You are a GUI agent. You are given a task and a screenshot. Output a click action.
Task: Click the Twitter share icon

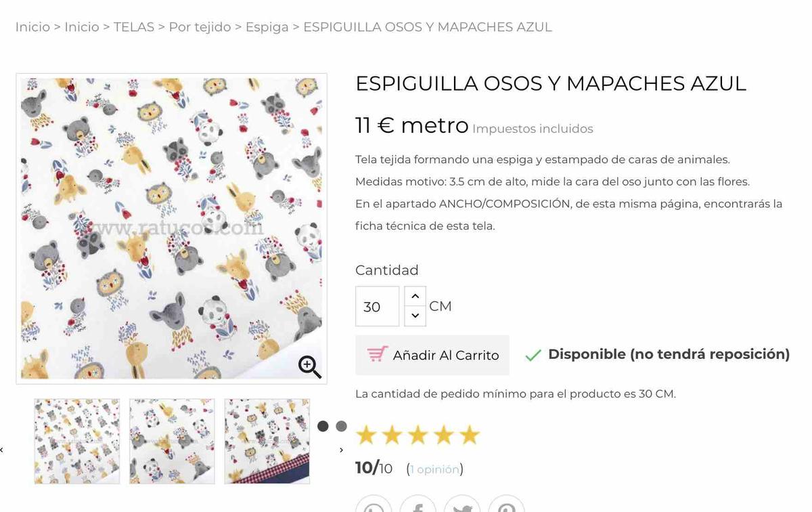pyautogui.click(x=462, y=504)
